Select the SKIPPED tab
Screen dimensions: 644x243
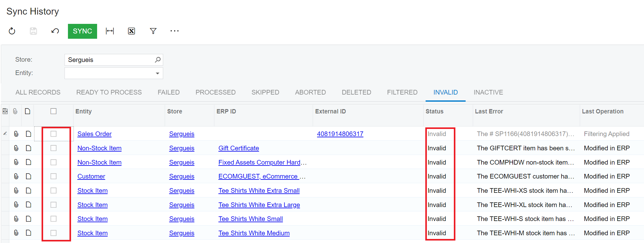point(265,92)
